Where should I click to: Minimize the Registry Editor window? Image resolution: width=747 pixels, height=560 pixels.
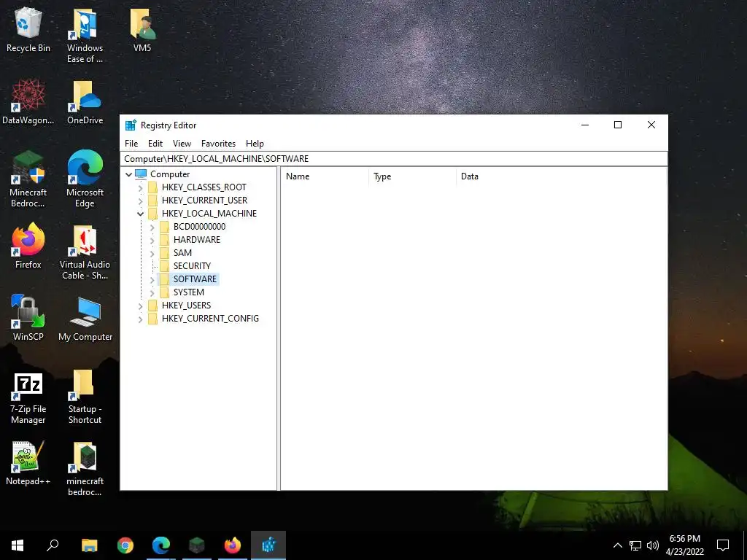pos(585,125)
